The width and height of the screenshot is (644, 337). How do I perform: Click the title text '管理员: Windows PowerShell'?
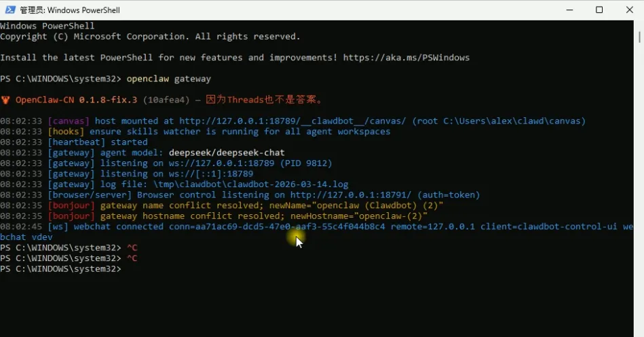[70, 10]
